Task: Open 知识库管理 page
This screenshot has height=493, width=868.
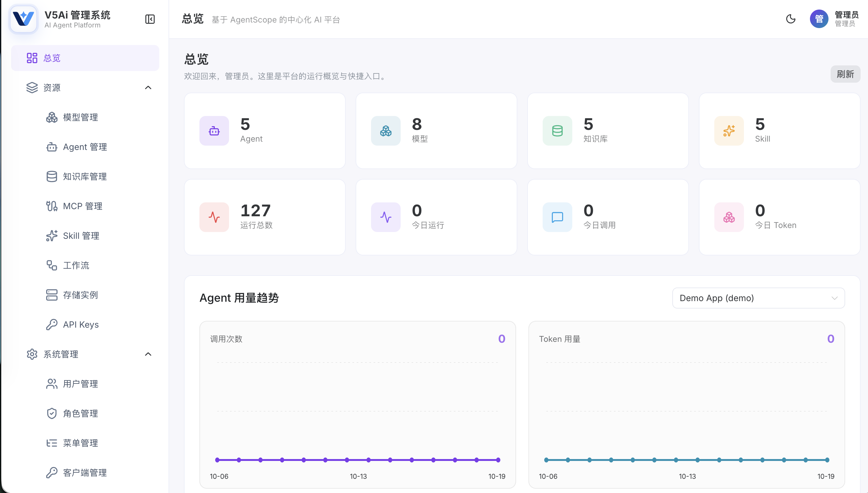Action: tap(85, 176)
